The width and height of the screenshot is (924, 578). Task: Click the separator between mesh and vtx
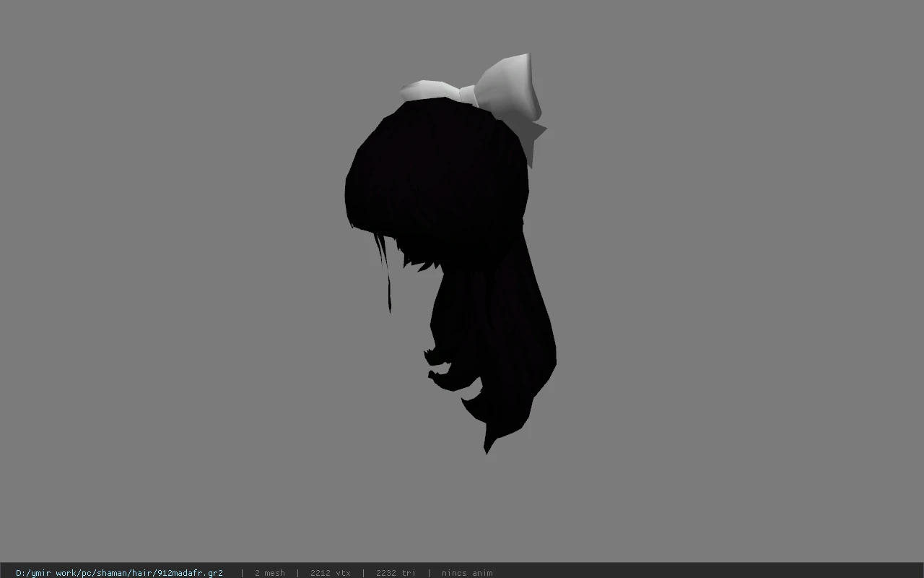(x=297, y=573)
